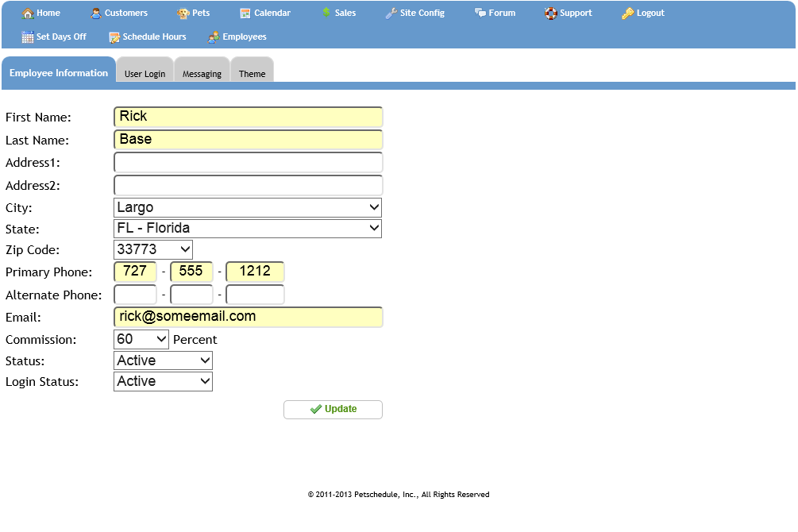Screen dimensions: 798x532
Task: Open Schedule Hours page
Action: click(154, 37)
